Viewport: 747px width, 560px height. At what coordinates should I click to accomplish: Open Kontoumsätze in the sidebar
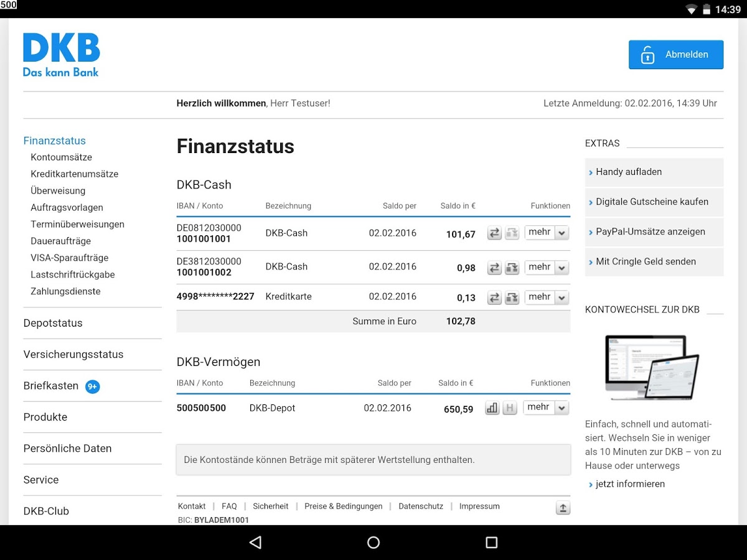tap(62, 157)
